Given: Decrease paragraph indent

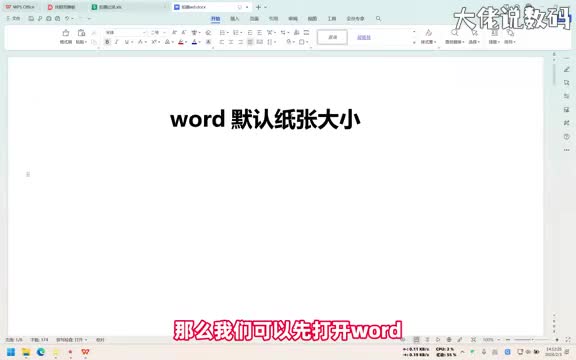Looking at the screenshot, I should click(x=250, y=33).
